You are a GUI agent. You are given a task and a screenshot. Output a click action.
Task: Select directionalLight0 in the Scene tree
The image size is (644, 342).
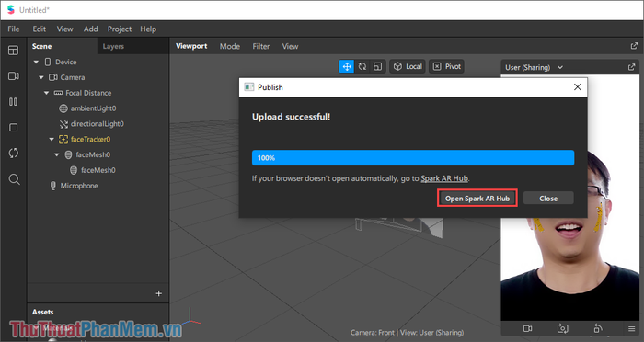97,124
